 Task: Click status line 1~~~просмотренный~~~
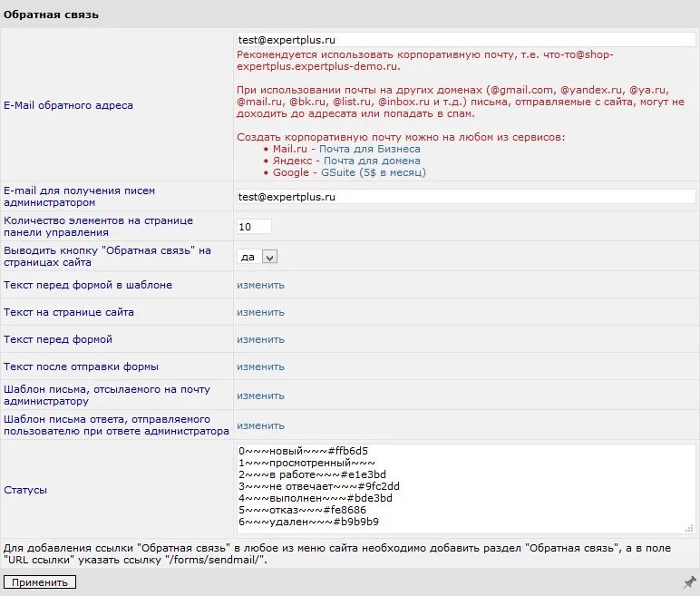[306, 463]
